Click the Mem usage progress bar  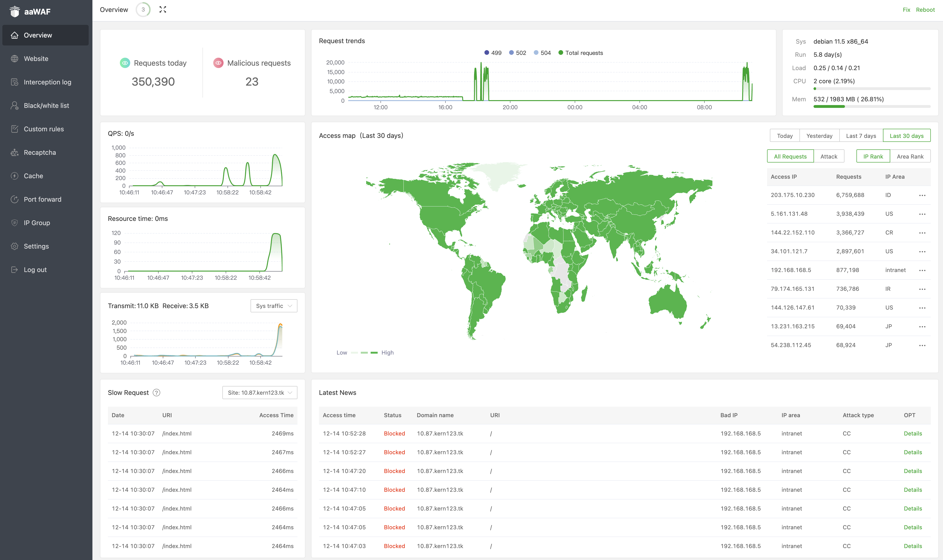click(x=871, y=106)
